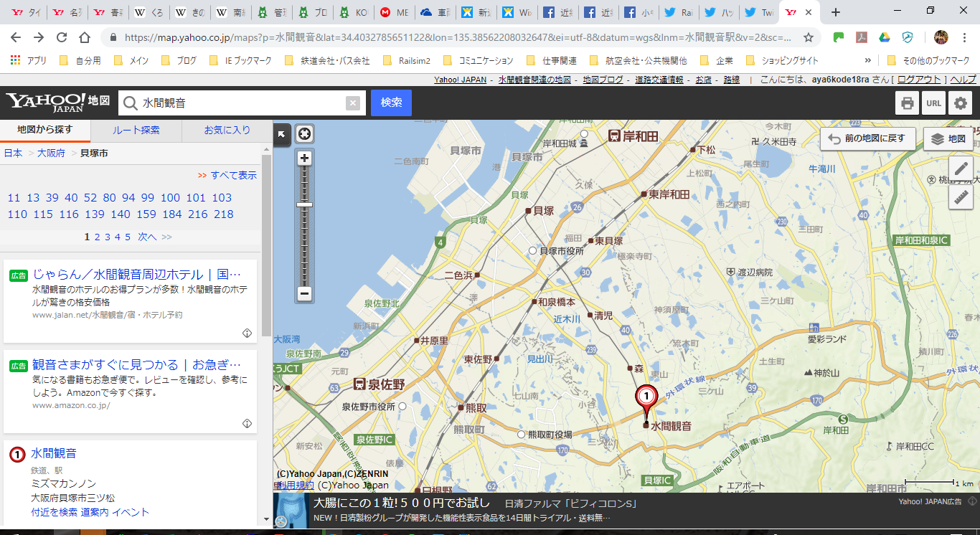Select the ruler distance measurement tool
Screen dimensions: 980x535
point(961,197)
